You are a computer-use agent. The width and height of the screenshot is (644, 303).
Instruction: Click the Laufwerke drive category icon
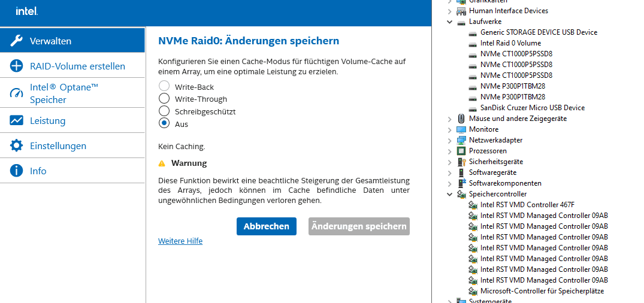click(x=461, y=22)
